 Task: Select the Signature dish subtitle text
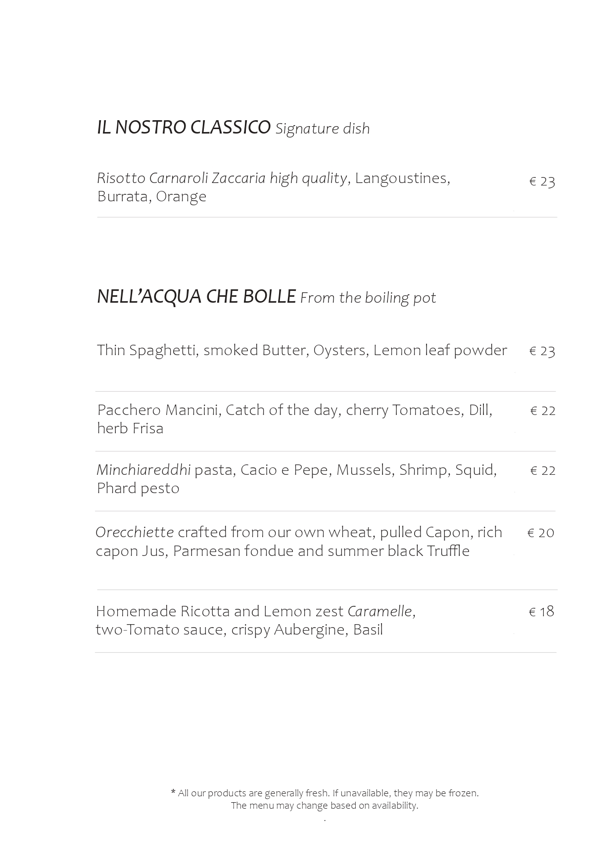click(323, 129)
